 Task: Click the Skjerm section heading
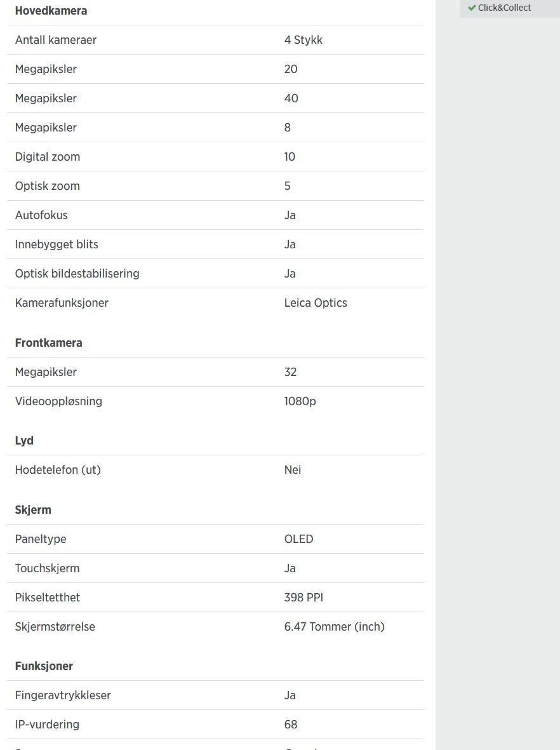pos(33,510)
